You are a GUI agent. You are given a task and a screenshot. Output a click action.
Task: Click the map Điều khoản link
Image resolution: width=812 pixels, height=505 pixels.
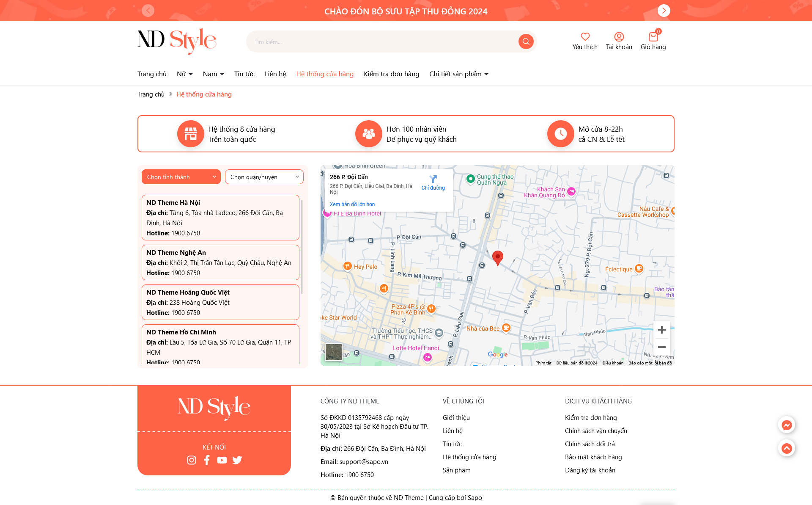[x=613, y=363]
